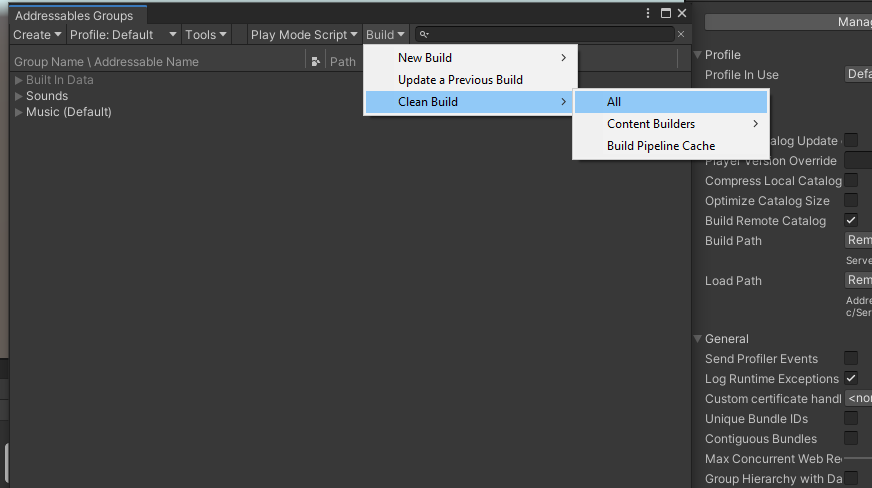Viewport: 872px width, 488px height.
Task: Toggle the Log Runtime Exceptions checkbox
Action: coord(851,379)
